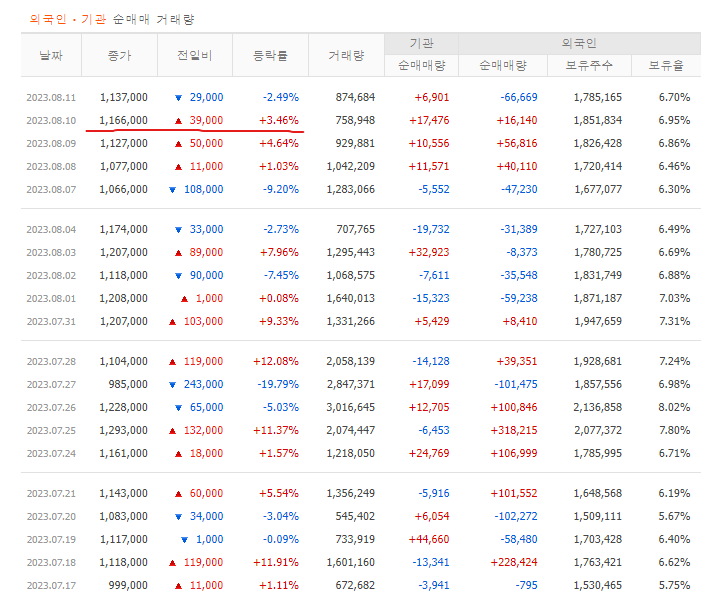Click the down arrow beside 90,000

point(178,276)
